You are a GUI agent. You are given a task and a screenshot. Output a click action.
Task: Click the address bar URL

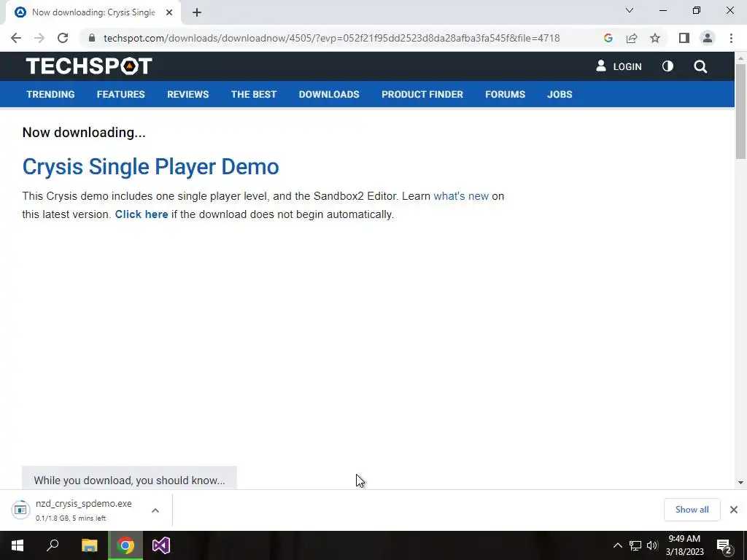tap(332, 38)
